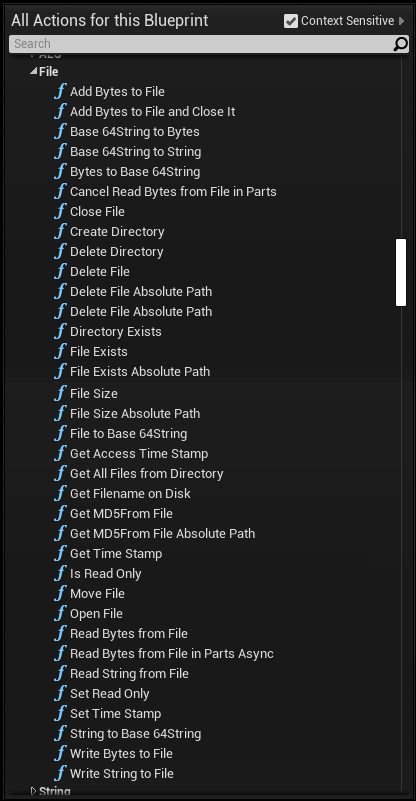Choose Bytes to Base 64String entry
Image resolution: width=416 pixels, height=801 pixels.
[135, 172]
